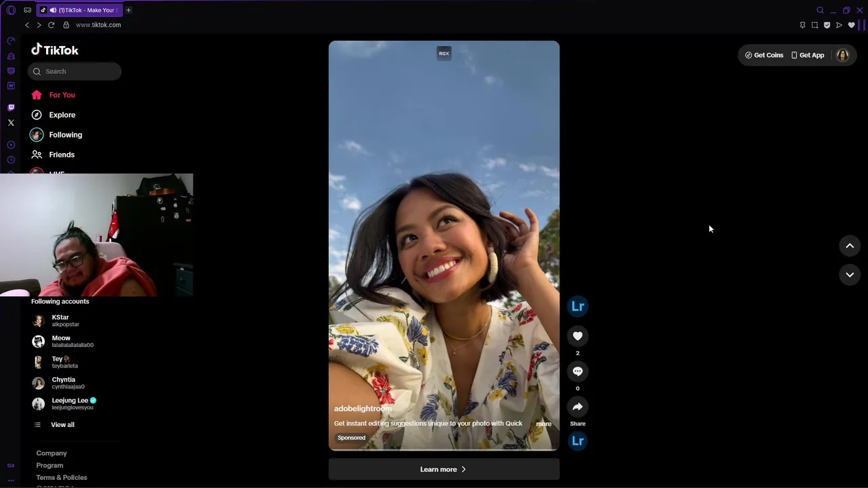Open Leejung Lee's verified account
868x488 pixels.
point(64,404)
